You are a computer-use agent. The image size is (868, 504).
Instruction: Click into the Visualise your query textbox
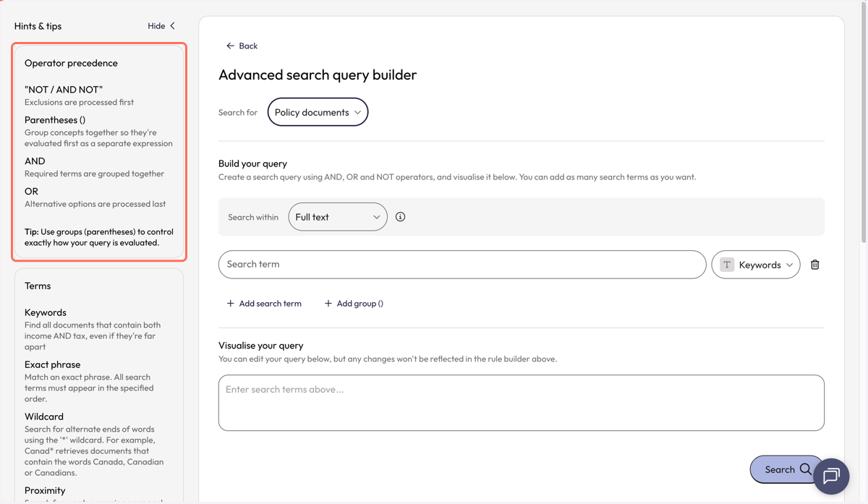522,403
